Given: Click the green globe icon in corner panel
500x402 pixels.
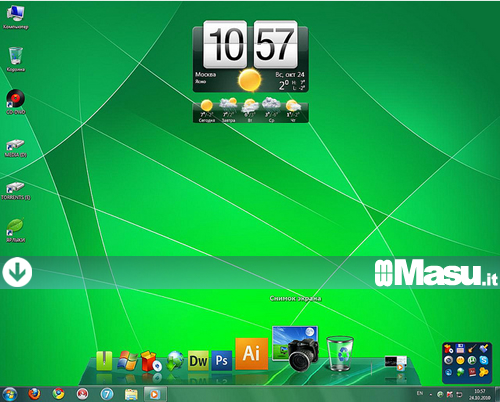Looking at the screenshot, I should [x=460, y=372].
